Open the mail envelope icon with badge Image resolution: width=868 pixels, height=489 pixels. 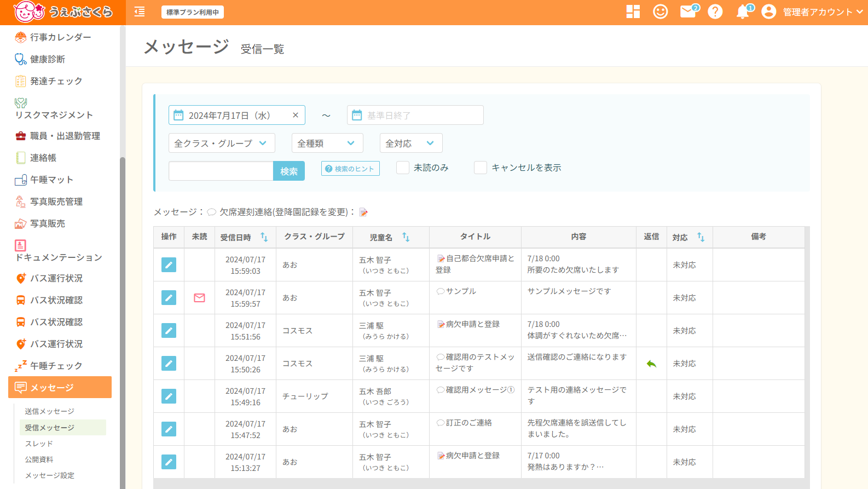click(x=688, y=11)
